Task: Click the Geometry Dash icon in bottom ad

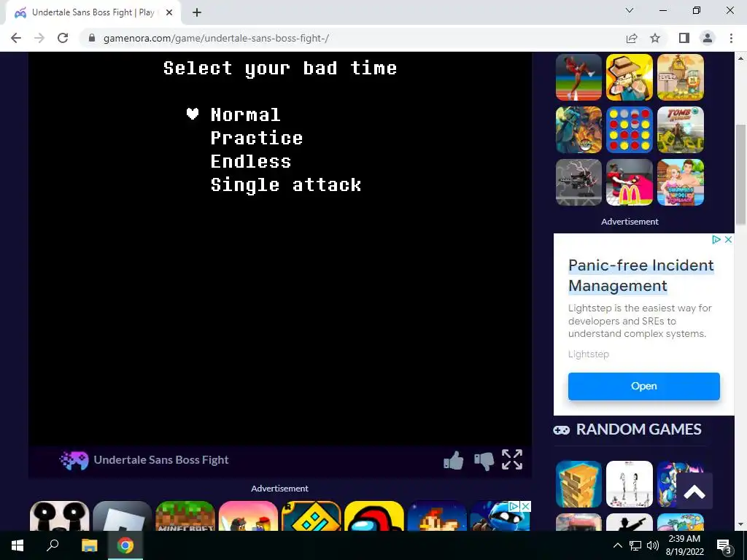Action: [x=311, y=516]
